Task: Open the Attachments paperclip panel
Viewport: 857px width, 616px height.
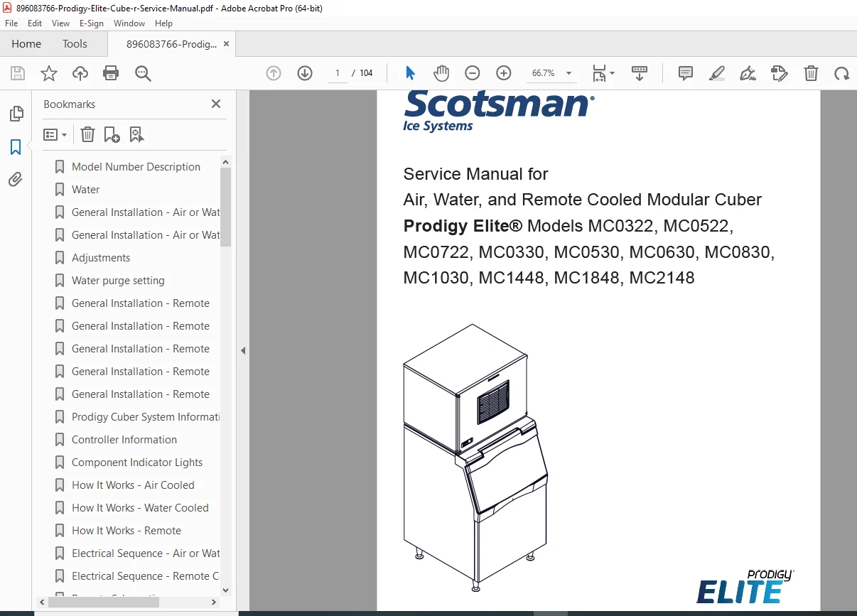Action: (x=16, y=179)
